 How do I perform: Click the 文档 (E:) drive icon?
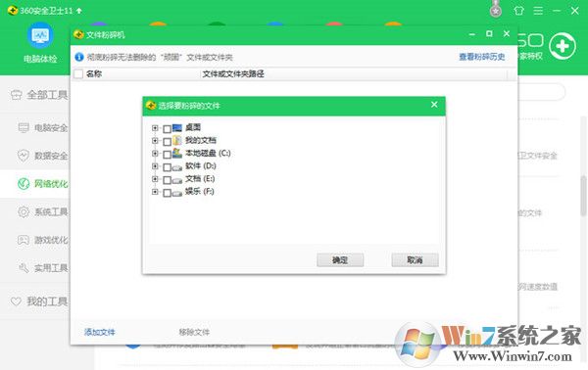pyautogui.click(x=177, y=180)
